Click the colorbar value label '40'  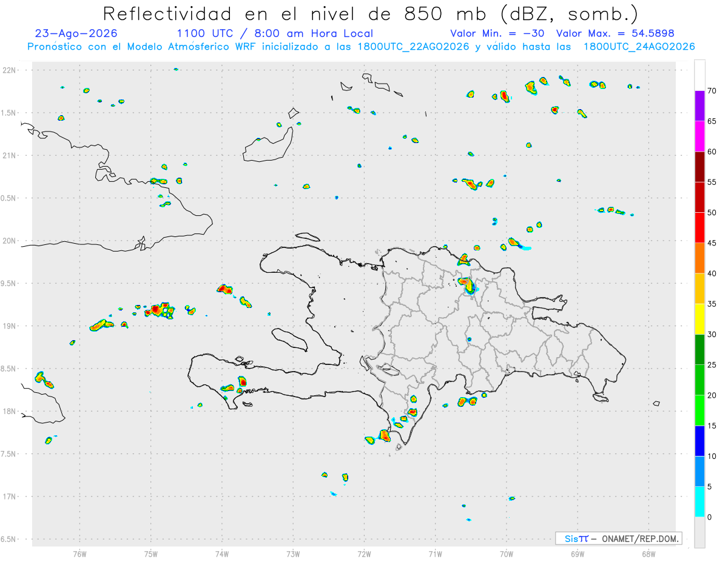(712, 273)
